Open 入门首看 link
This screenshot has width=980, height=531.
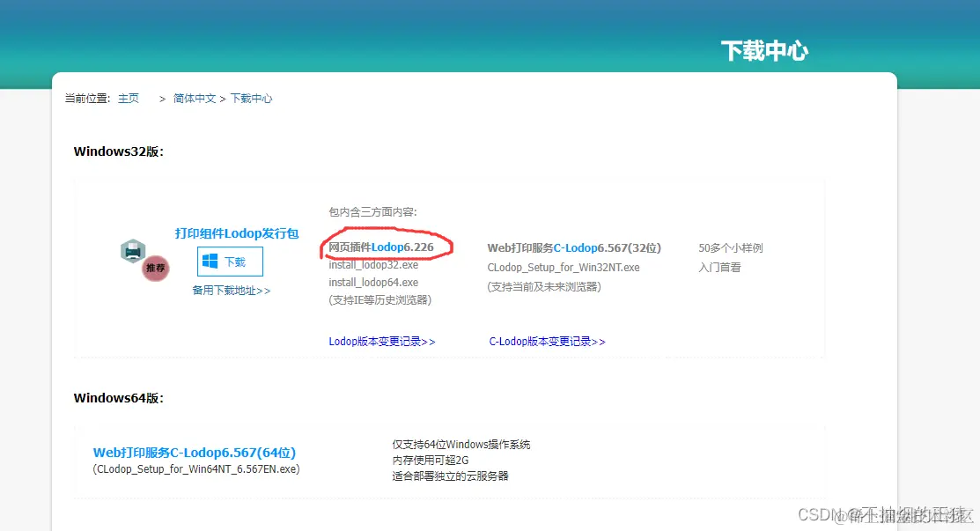719,268
